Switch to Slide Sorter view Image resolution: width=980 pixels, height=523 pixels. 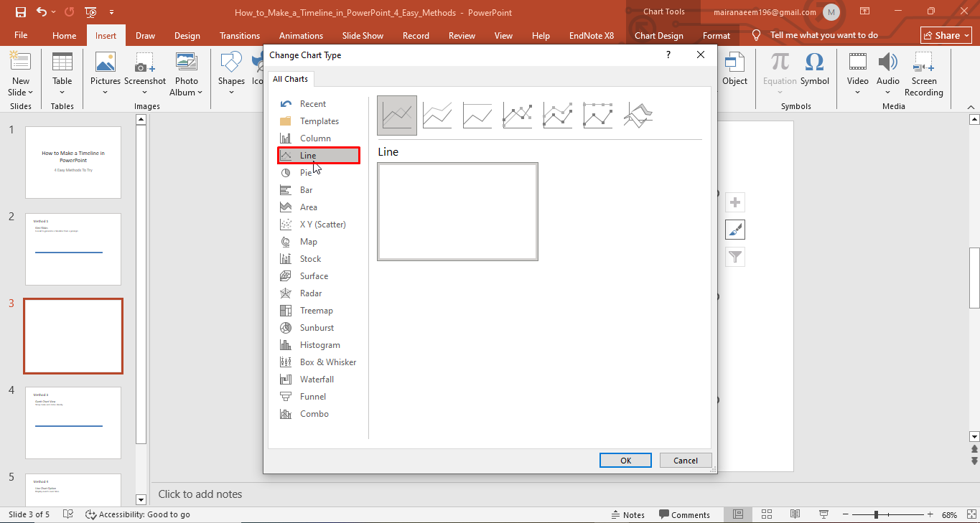(767, 514)
